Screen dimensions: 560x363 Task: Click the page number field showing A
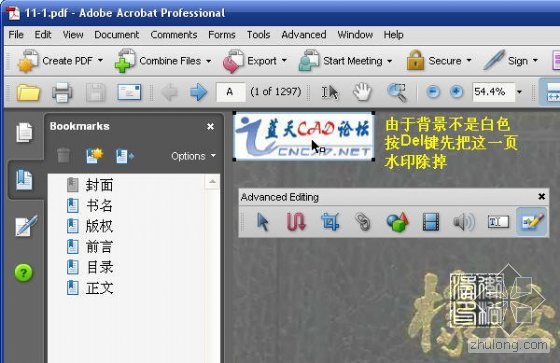[x=230, y=92]
